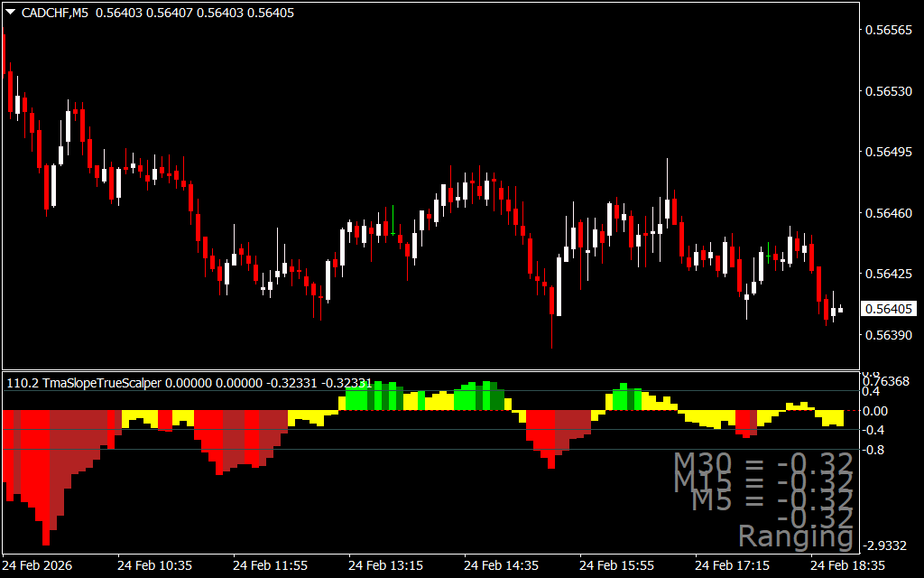Click the first bright green histogram bar
The height and width of the screenshot is (578, 924).
[353, 399]
